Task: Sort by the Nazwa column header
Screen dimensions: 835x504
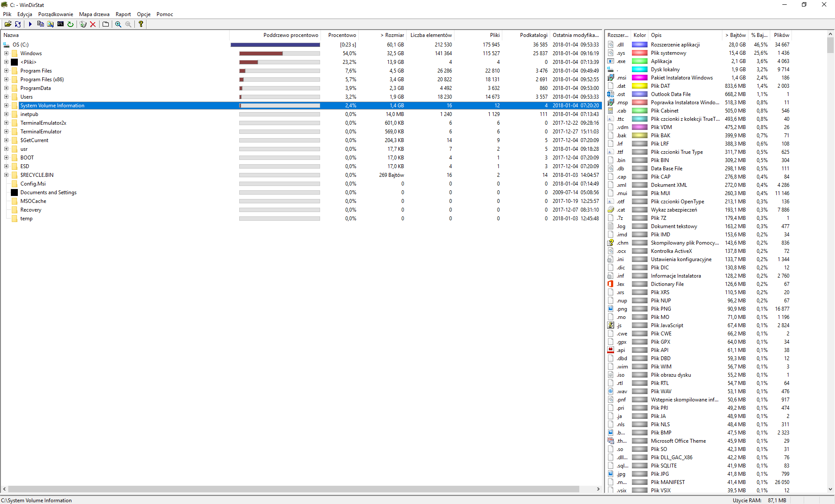Action: [115, 35]
